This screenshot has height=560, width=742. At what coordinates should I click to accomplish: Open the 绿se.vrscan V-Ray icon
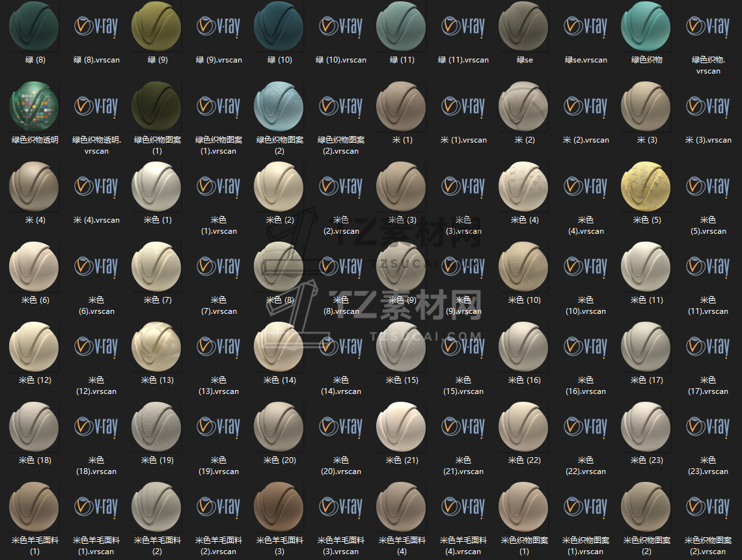[586, 26]
